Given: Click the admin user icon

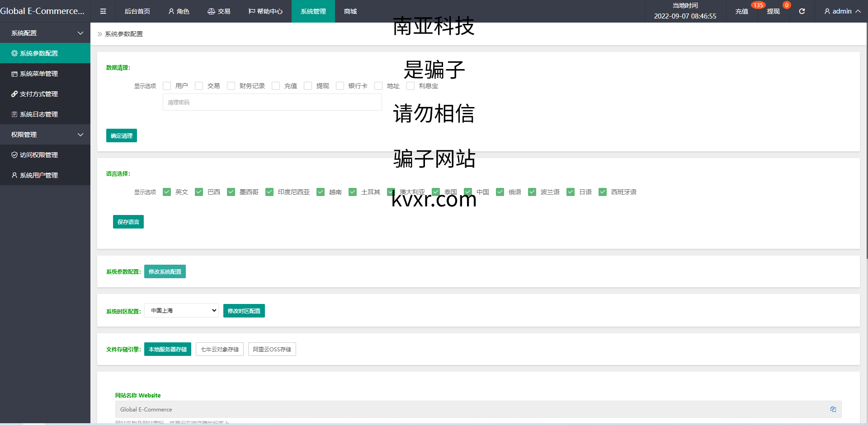Looking at the screenshot, I should [827, 11].
